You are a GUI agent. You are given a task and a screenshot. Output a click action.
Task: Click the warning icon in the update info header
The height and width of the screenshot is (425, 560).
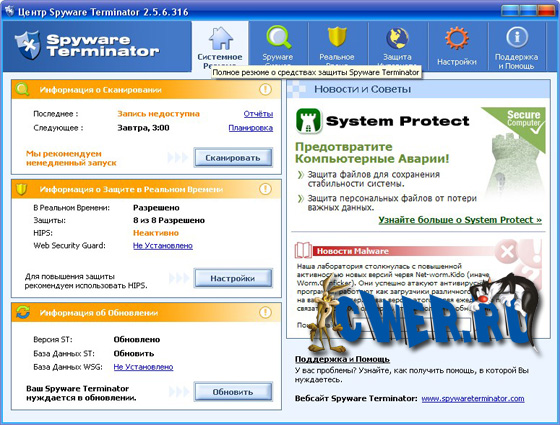click(265, 312)
